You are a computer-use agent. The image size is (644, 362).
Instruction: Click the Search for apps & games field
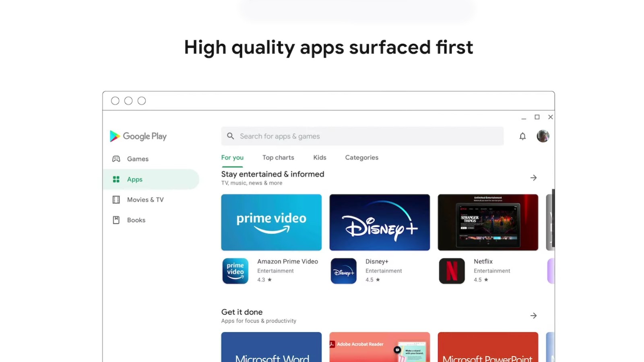coord(362,136)
